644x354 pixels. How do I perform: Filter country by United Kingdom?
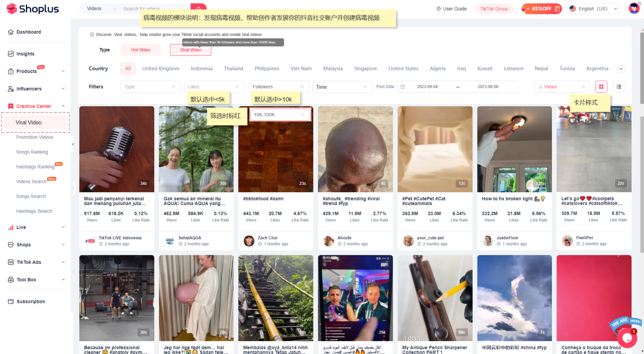160,69
